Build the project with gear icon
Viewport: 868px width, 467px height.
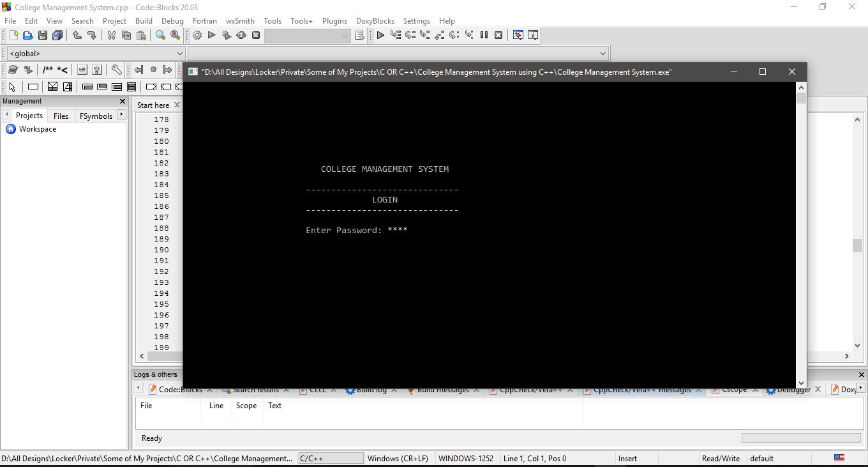click(197, 36)
